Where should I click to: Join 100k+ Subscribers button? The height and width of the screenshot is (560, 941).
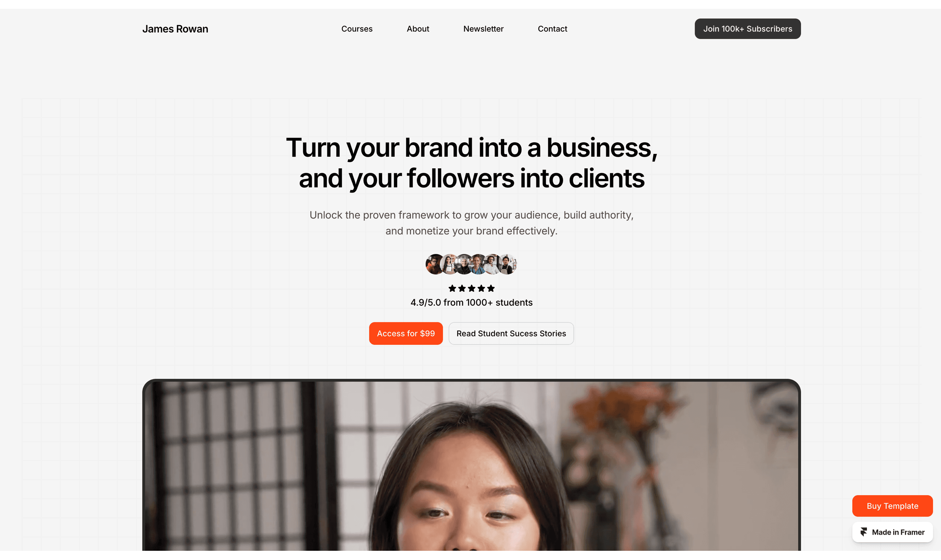(x=747, y=29)
